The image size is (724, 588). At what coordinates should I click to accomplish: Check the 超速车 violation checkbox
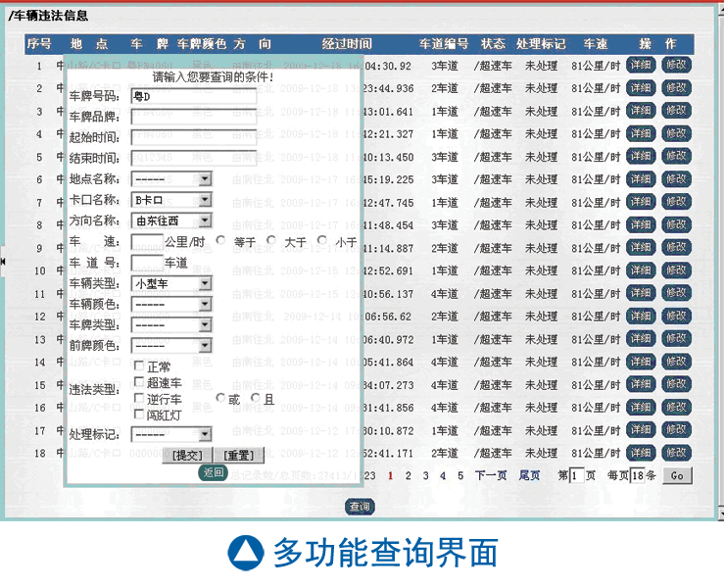click(139, 383)
